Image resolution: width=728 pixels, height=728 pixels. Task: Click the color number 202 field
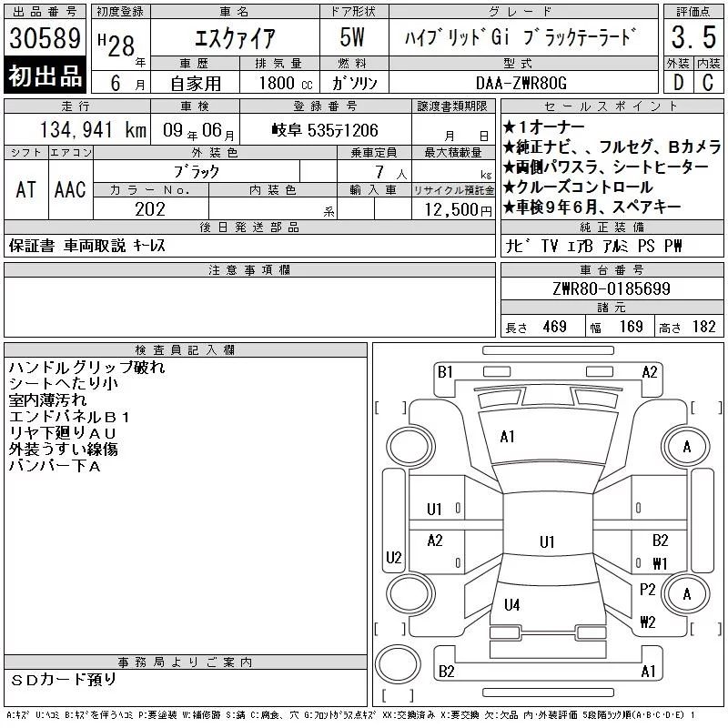click(151, 209)
